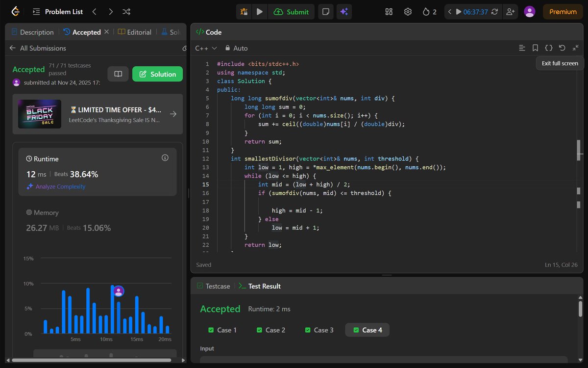Select the Test Result tab

coord(260,286)
